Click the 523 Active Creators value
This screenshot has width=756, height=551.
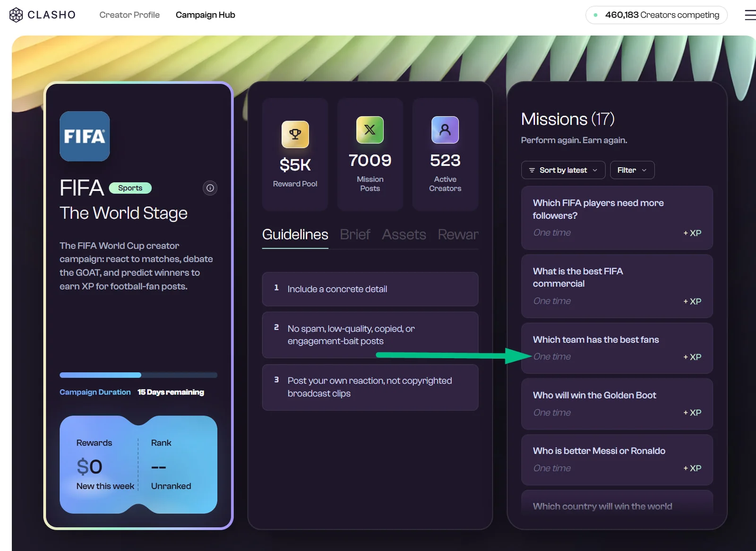[x=445, y=160]
